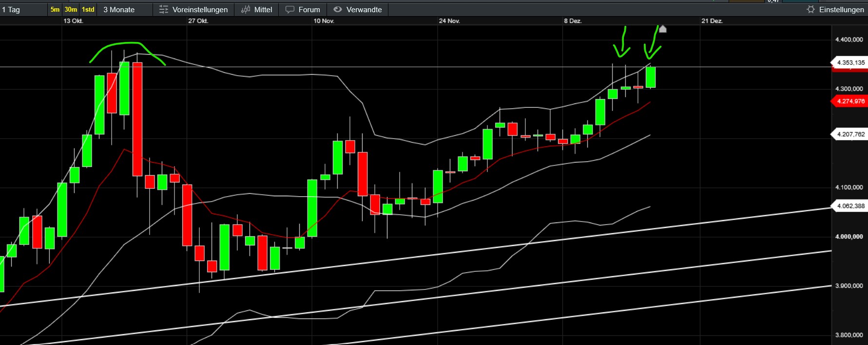The width and height of the screenshot is (868, 345).
Task: Click the 3.900,000 price axis label
Action: click(x=849, y=286)
